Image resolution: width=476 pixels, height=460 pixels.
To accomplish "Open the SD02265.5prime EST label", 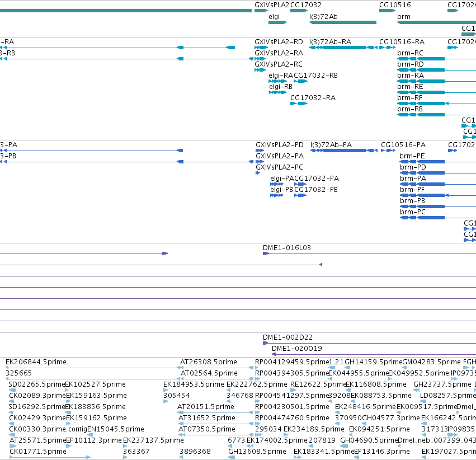I will [x=37, y=384].
